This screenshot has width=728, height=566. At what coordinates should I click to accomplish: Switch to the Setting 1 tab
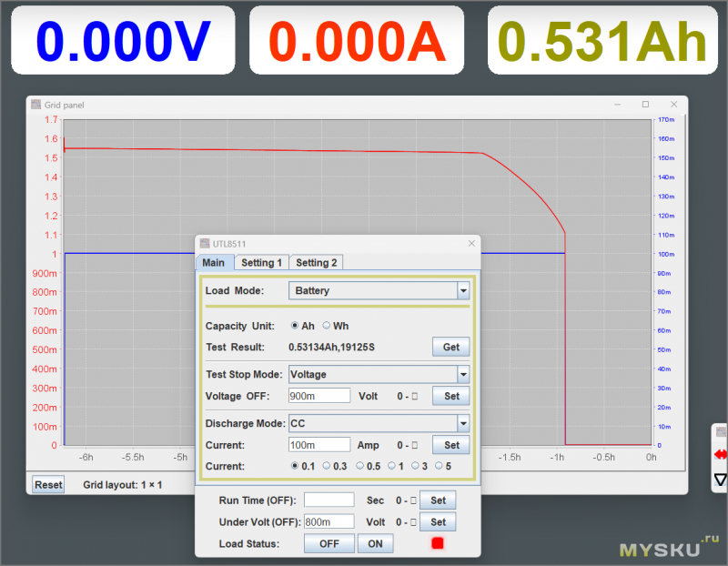click(x=261, y=262)
